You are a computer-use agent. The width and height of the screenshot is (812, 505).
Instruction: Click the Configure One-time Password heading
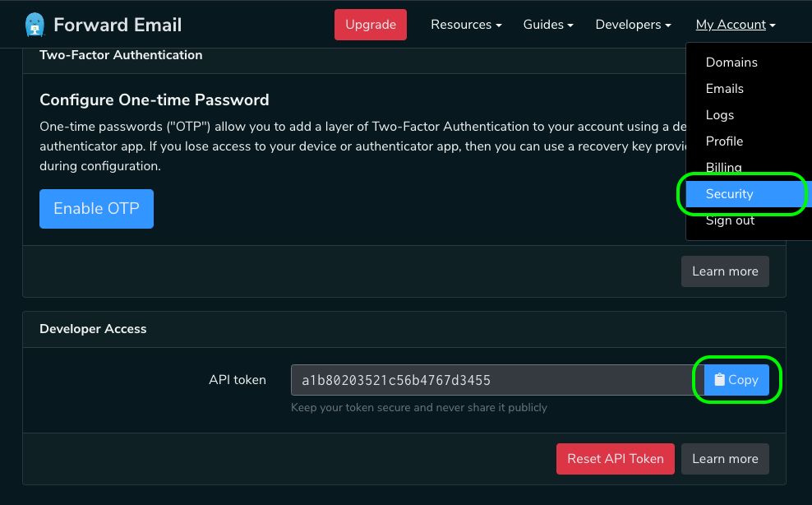[x=155, y=100]
